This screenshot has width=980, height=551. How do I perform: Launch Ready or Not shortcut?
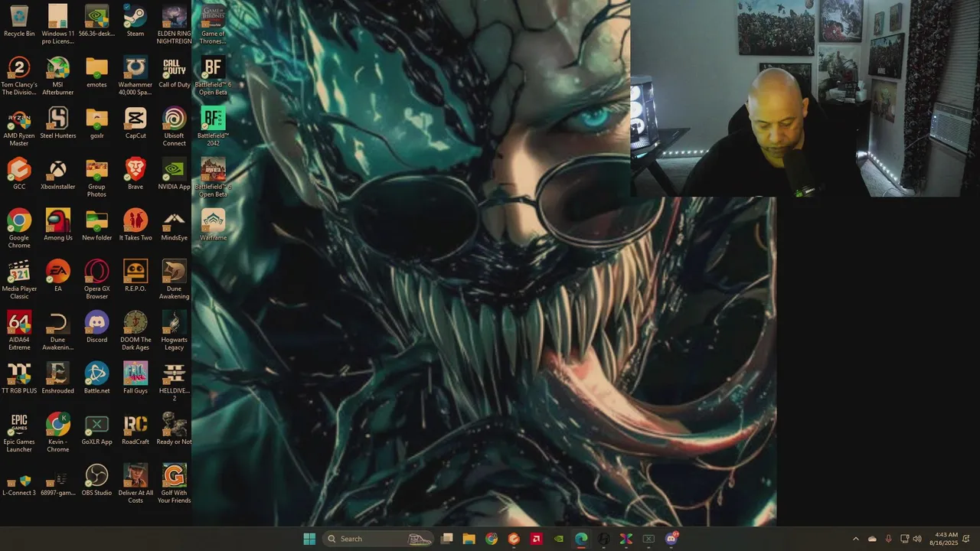click(x=174, y=429)
